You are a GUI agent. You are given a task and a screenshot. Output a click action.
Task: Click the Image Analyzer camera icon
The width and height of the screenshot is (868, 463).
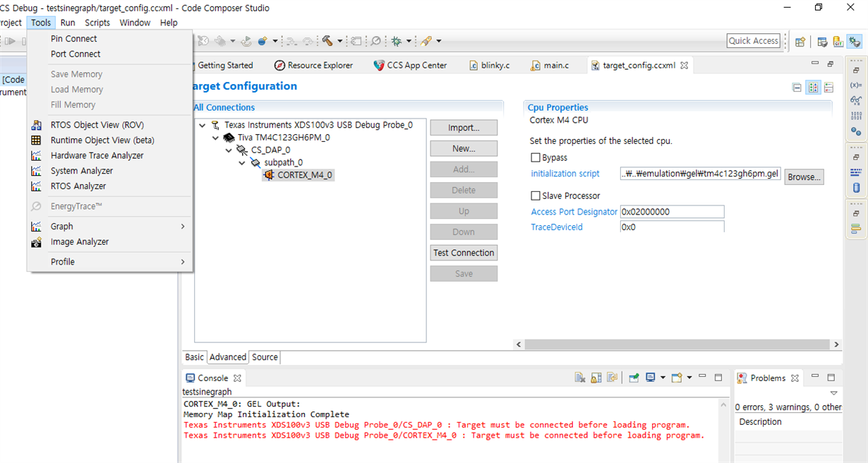click(x=36, y=242)
